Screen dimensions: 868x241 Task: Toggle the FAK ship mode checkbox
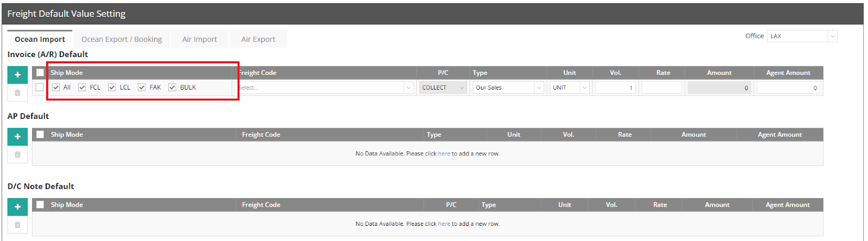142,87
